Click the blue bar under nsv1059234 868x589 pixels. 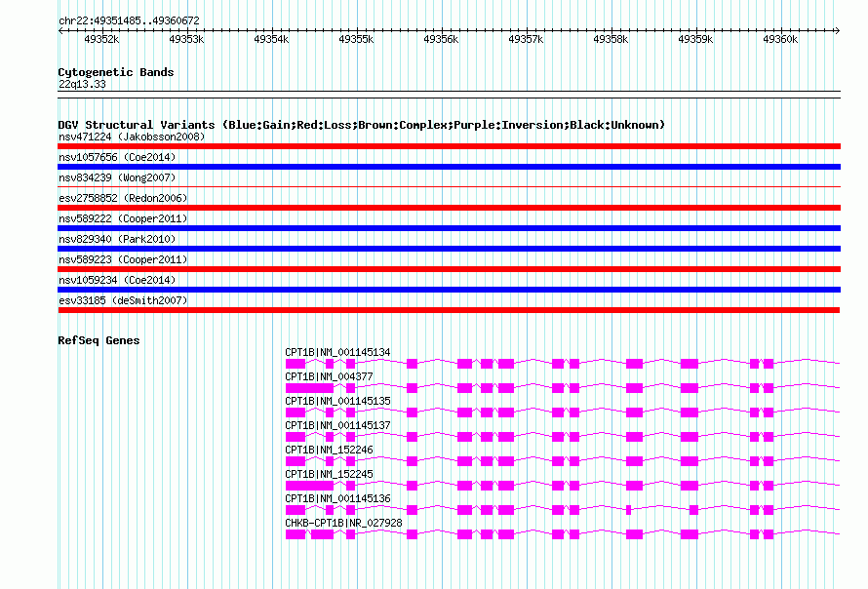click(x=449, y=290)
